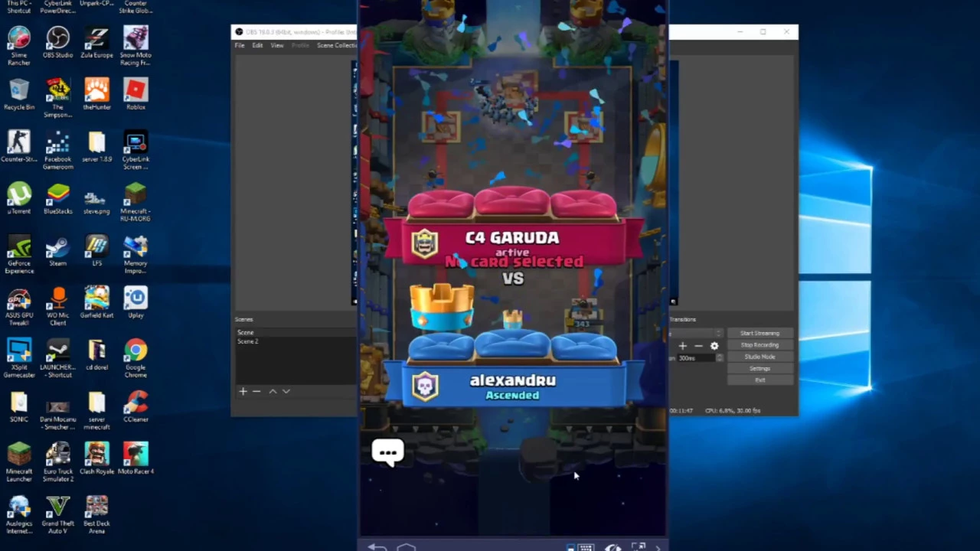
Task: Launch GeForce Experience desktop shortcut
Action: [x=19, y=253]
